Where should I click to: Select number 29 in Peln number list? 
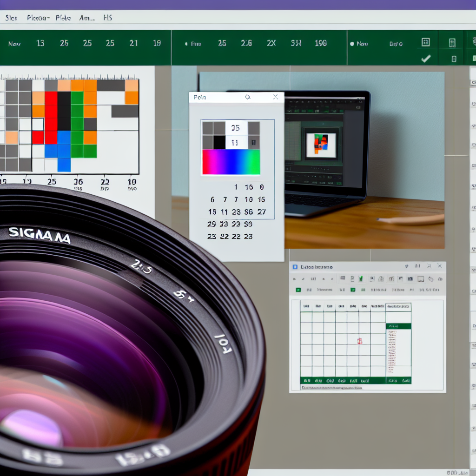click(212, 224)
